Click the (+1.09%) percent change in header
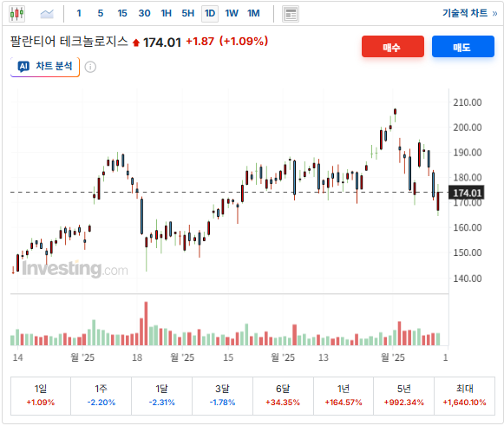The height and width of the screenshot is (426, 504). click(244, 41)
